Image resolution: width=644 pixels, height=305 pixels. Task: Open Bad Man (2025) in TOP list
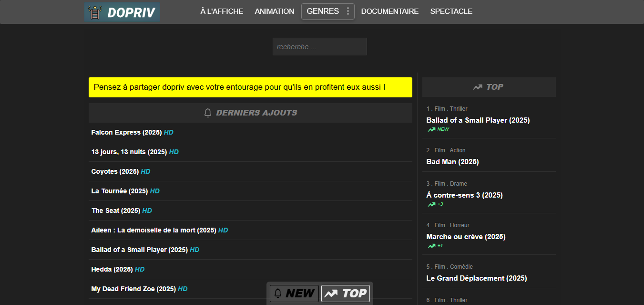(452, 162)
